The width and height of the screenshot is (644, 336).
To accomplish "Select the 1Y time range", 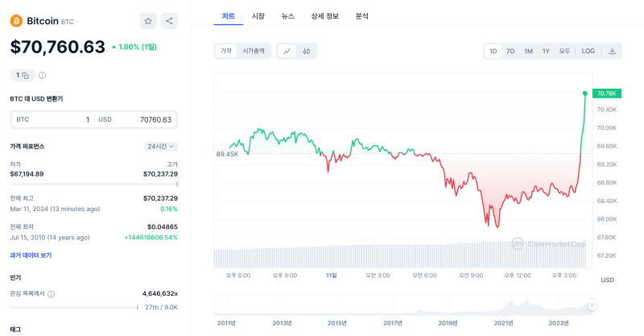I will click(546, 51).
